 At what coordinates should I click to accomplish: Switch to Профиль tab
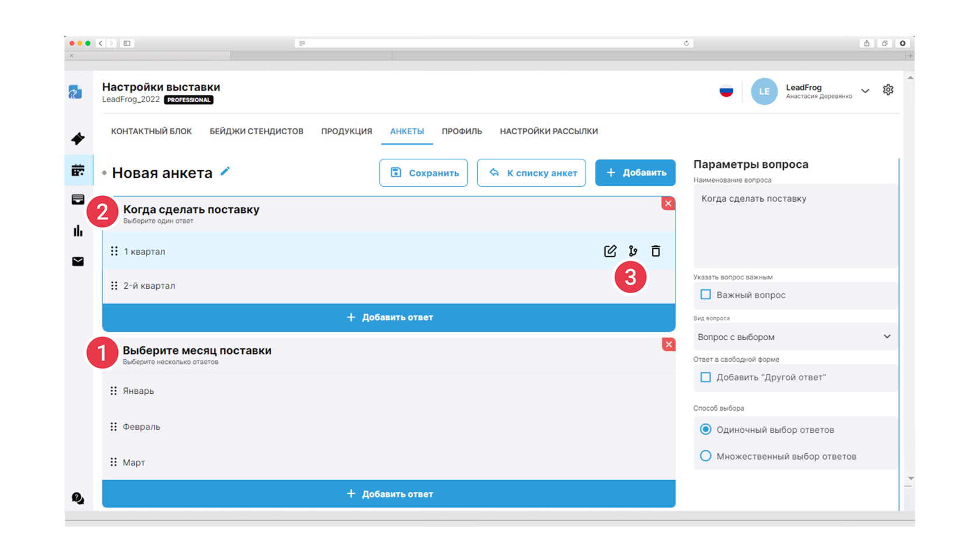462,131
